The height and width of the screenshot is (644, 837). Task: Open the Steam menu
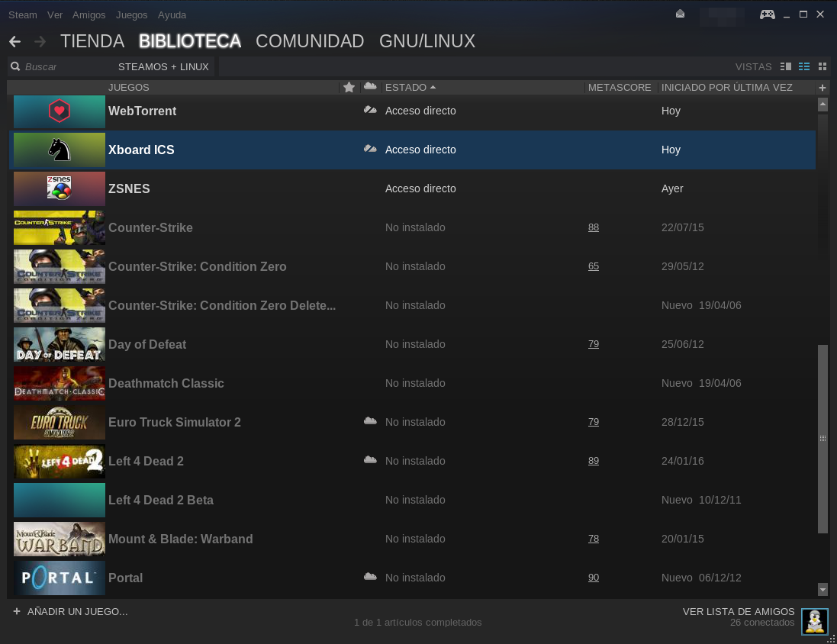tap(23, 15)
